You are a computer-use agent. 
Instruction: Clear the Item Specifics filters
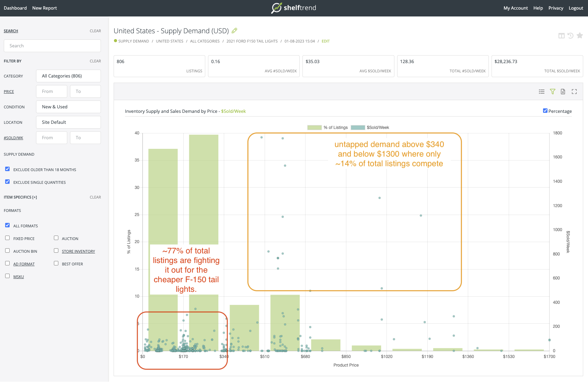point(95,197)
